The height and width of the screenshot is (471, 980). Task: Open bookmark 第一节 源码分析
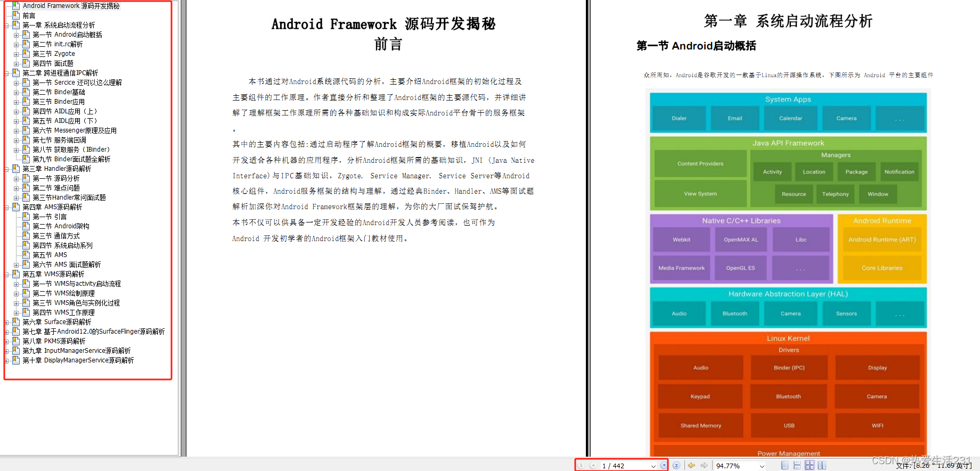coord(56,178)
